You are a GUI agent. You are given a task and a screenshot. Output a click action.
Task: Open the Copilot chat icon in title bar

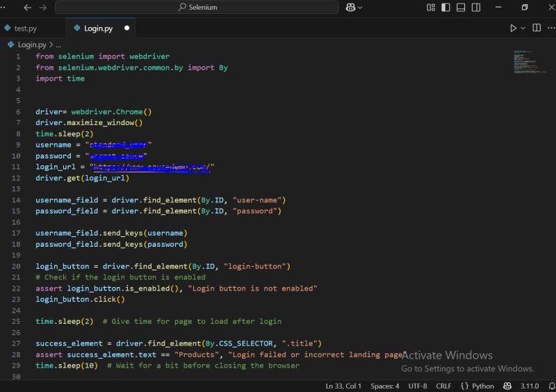350,8
